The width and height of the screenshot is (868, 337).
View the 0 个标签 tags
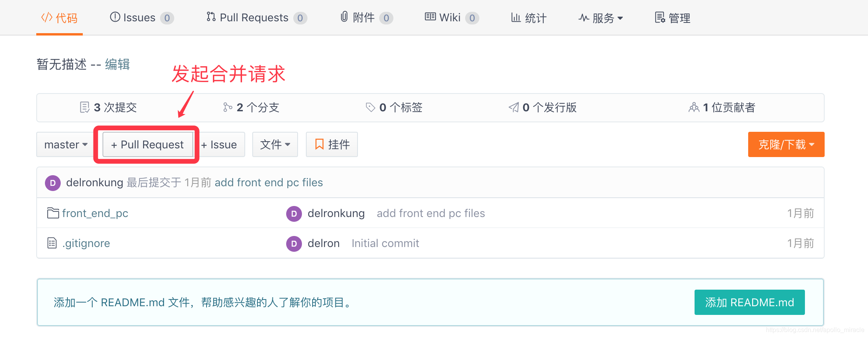coord(394,107)
